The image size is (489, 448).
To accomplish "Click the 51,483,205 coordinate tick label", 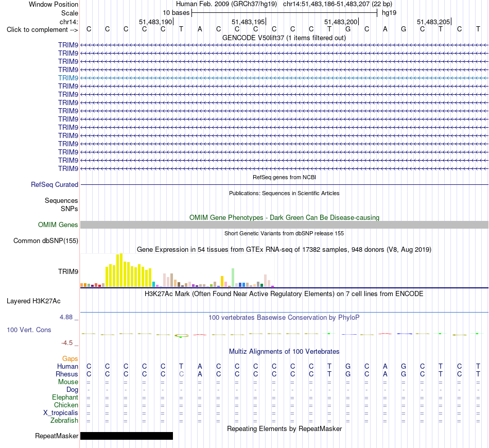I will click(433, 22).
